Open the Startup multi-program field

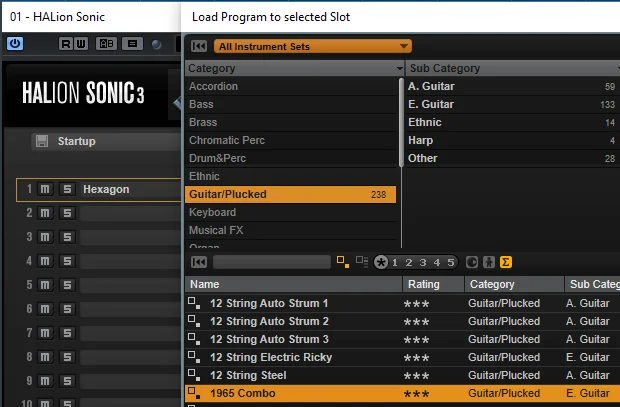pos(106,141)
